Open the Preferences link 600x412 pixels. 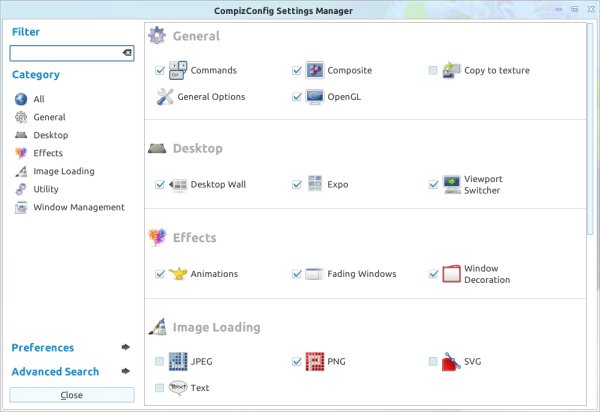(x=42, y=347)
